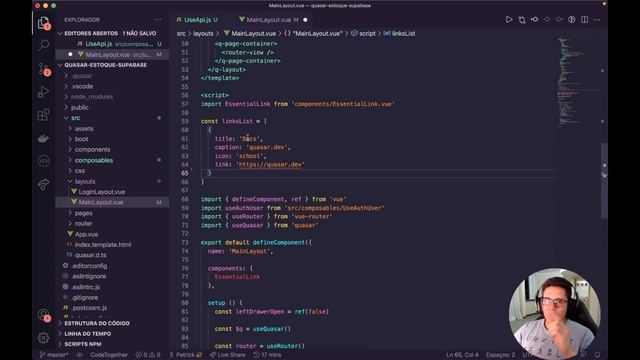
Task: Expand the node_modules folder
Action: [112, 97]
